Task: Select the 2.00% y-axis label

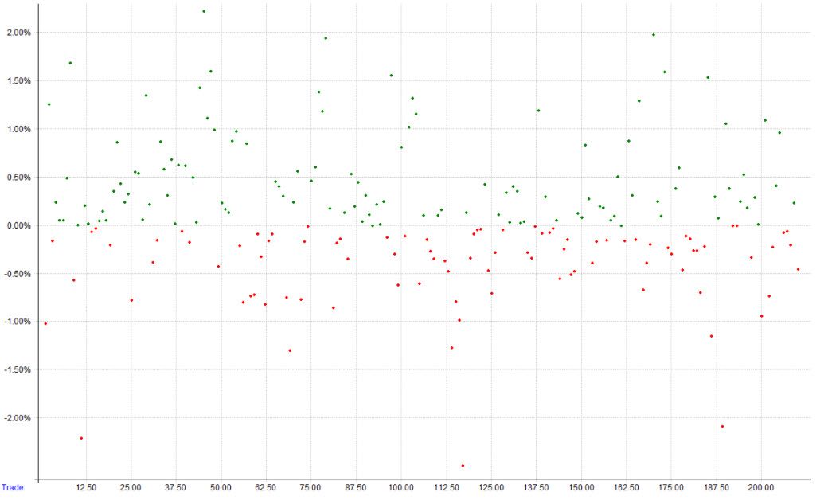Action: click(x=19, y=33)
